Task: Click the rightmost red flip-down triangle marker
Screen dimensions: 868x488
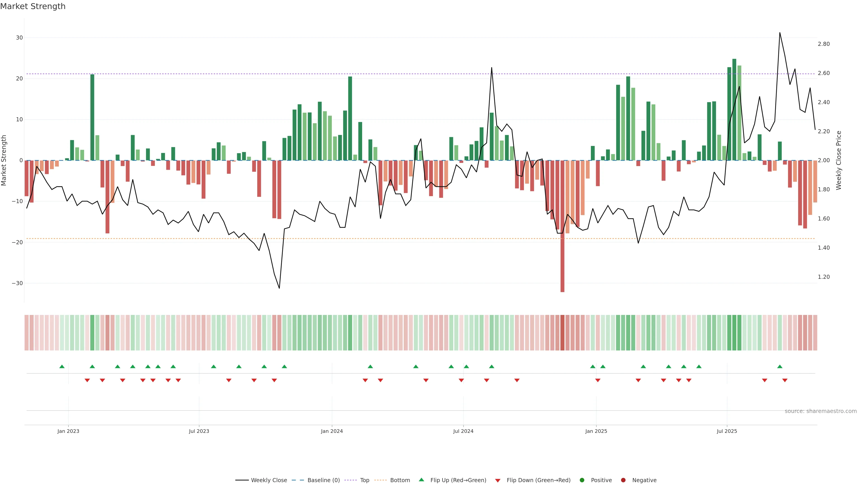Action: [x=785, y=380]
